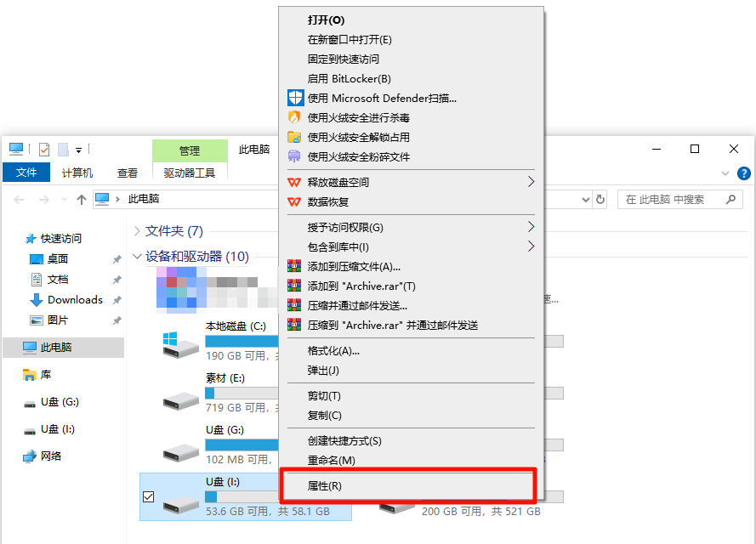Open the 驱动器工具 ribbon tab

pyautogui.click(x=190, y=173)
